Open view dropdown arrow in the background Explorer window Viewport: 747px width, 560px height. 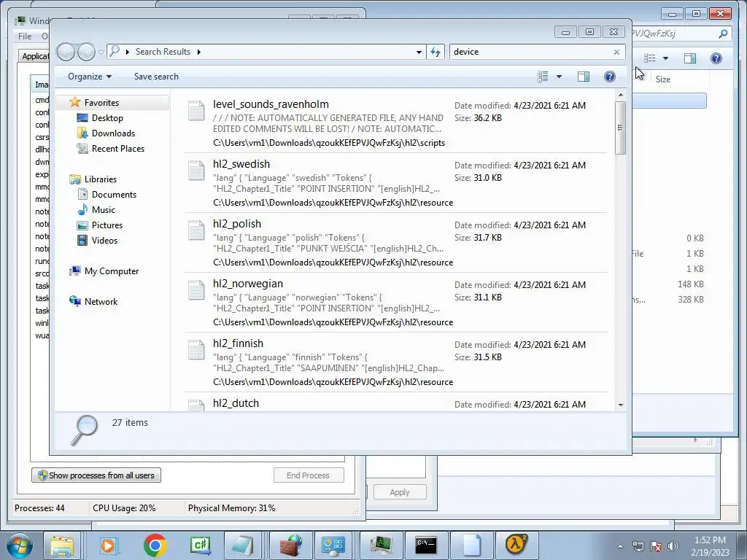(x=665, y=58)
